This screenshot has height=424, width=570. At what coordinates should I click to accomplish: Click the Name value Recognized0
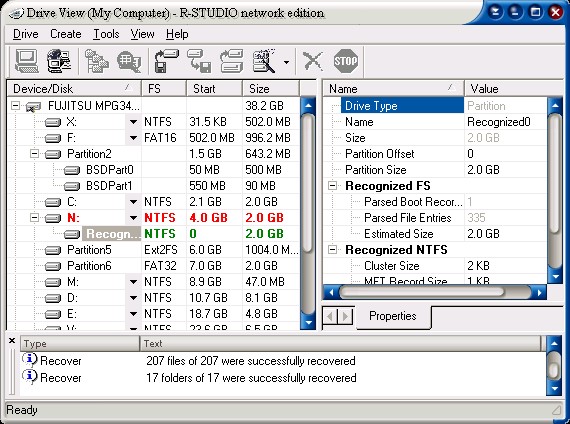click(x=498, y=122)
